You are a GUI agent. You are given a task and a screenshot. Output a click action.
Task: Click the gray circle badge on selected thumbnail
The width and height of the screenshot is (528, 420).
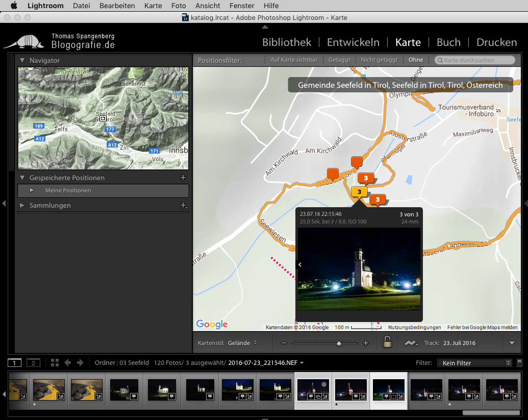[324, 384]
